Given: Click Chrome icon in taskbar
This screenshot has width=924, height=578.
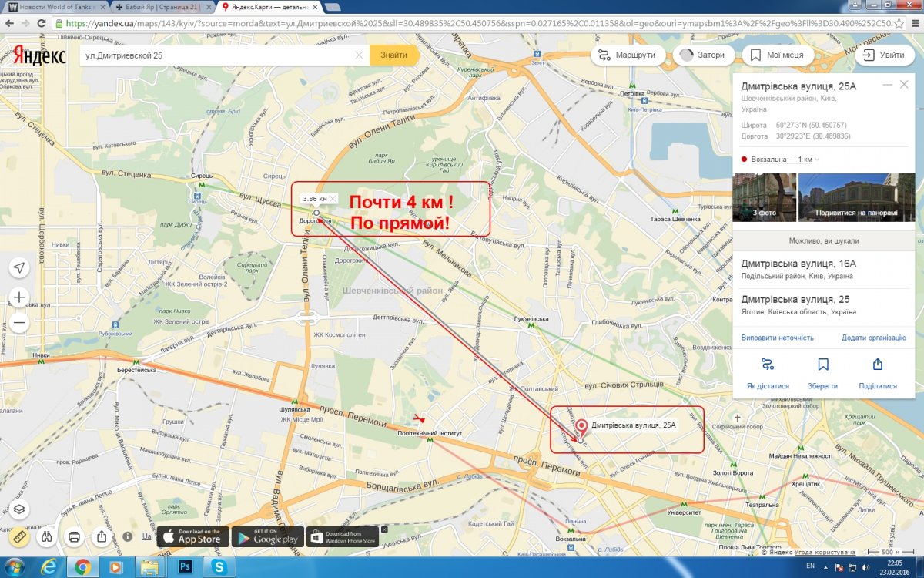Looking at the screenshot, I should 82,567.
